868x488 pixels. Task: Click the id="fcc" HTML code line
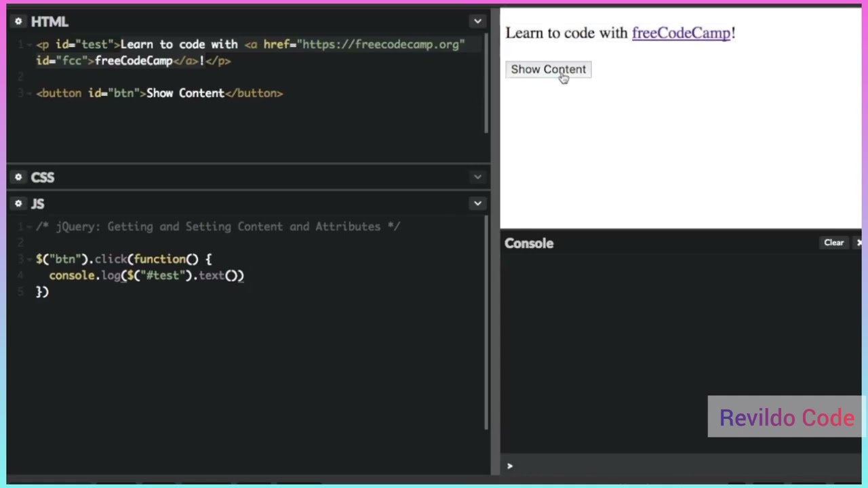point(134,61)
